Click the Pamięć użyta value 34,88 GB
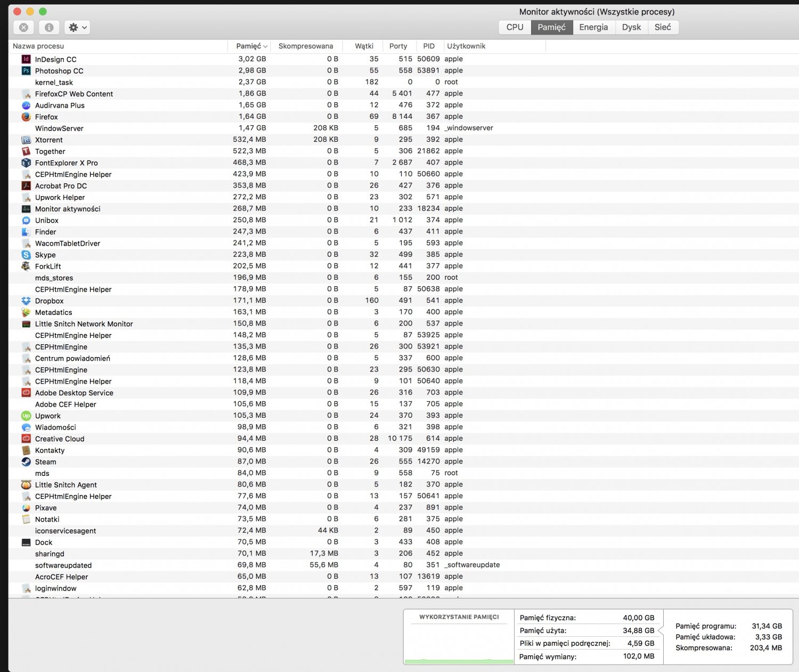 tap(639, 631)
